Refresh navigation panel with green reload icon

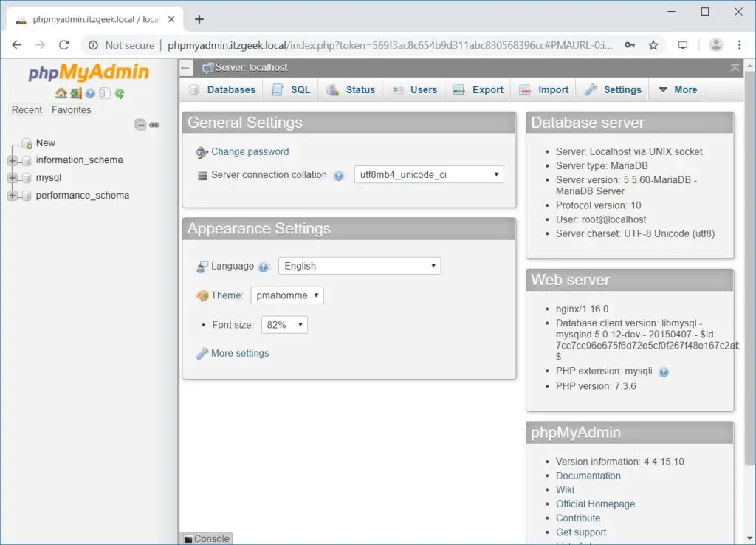(120, 93)
